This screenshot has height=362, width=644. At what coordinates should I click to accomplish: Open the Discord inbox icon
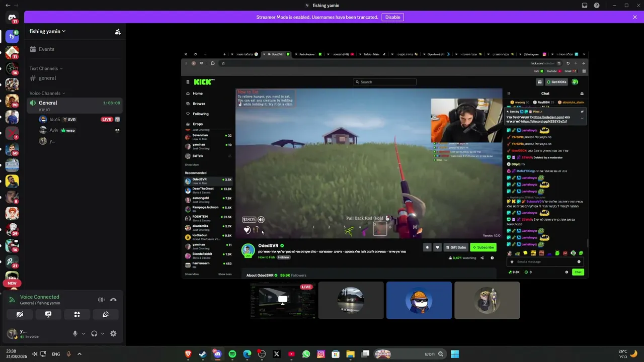pos(585,6)
